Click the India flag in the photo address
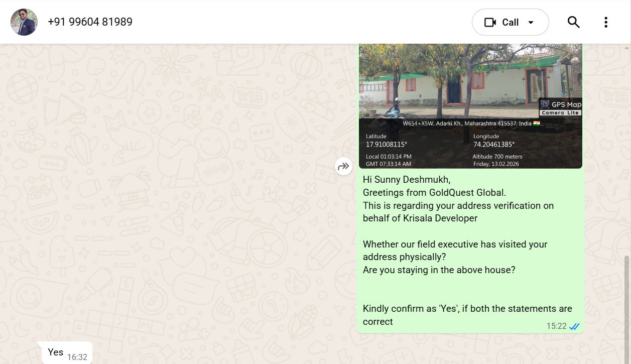Viewport: 631px width, 364px height. [x=537, y=124]
